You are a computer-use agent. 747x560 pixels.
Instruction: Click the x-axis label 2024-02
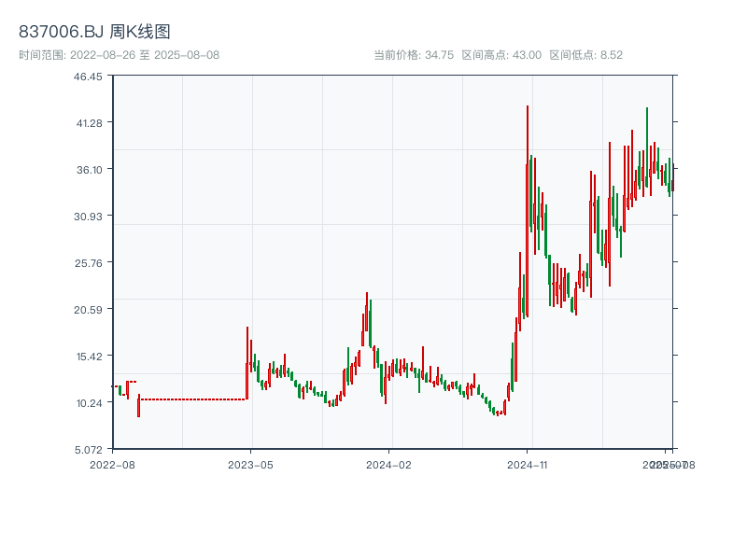click(388, 465)
